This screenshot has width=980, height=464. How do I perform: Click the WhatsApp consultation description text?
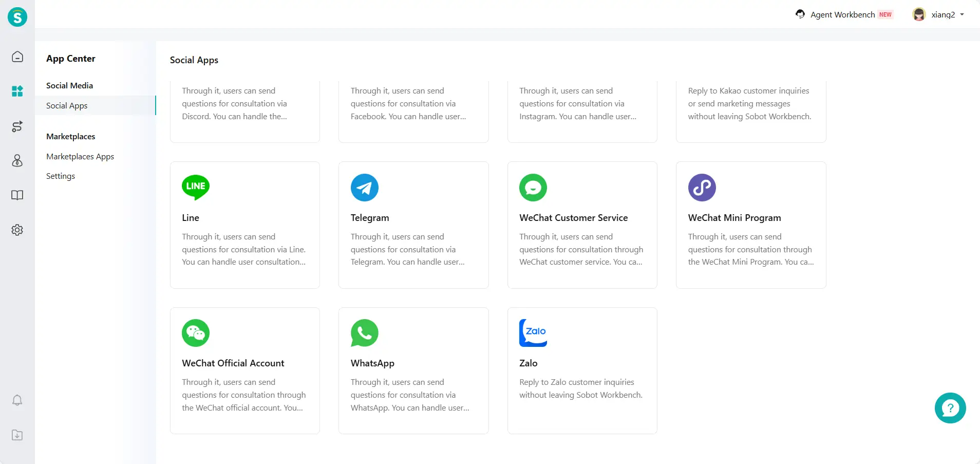[x=410, y=395]
